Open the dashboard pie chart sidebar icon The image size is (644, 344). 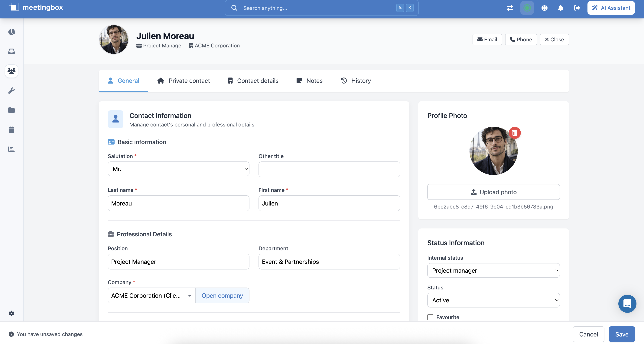point(11,32)
